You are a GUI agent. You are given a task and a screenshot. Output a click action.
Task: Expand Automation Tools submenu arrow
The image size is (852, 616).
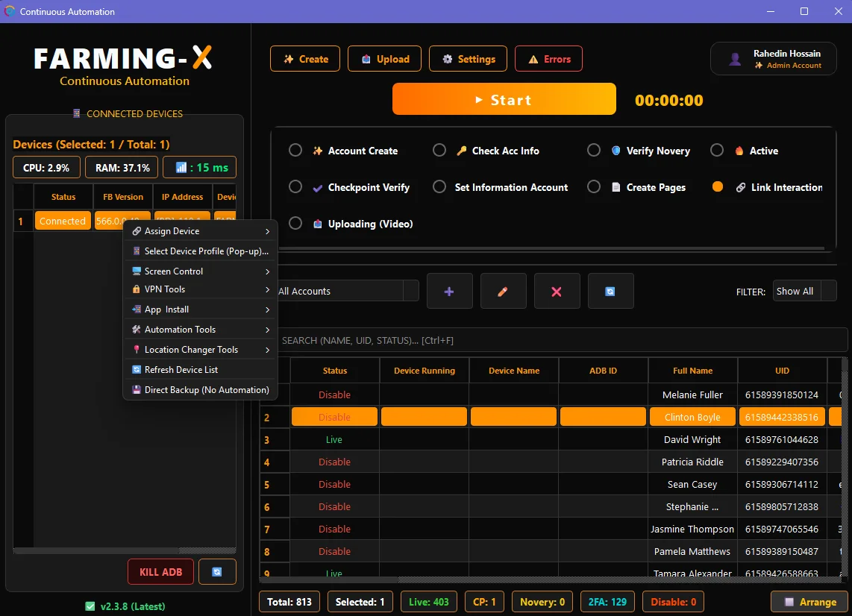click(x=267, y=330)
